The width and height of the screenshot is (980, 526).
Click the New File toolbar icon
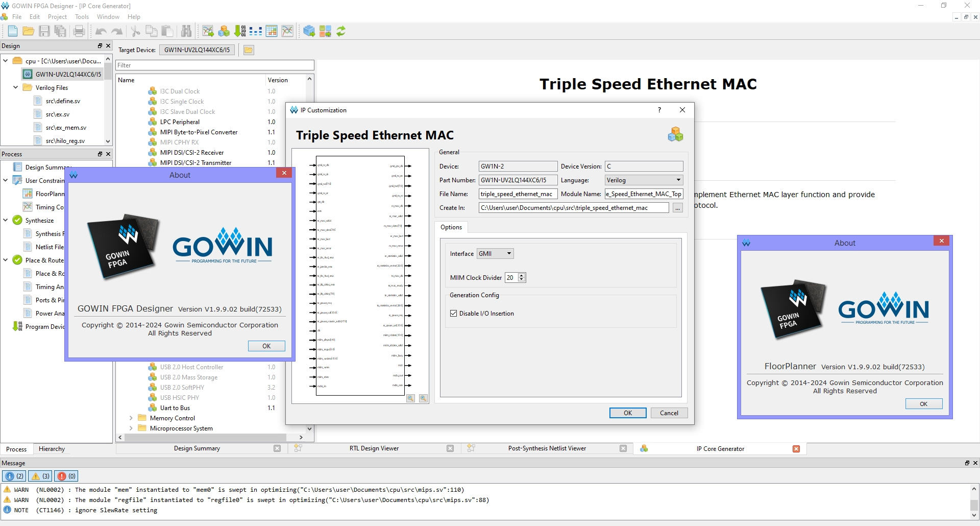[13, 31]
